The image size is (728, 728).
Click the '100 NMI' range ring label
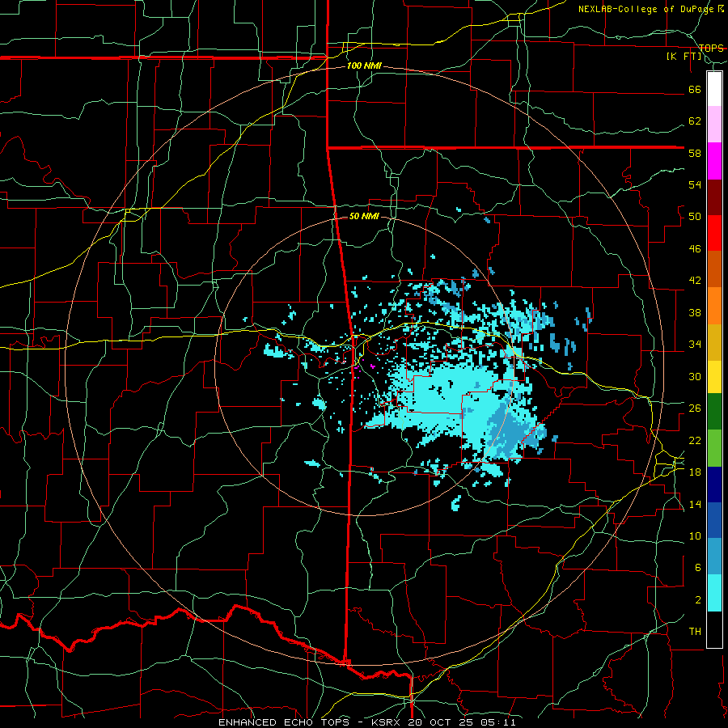(x=364, y=66)
